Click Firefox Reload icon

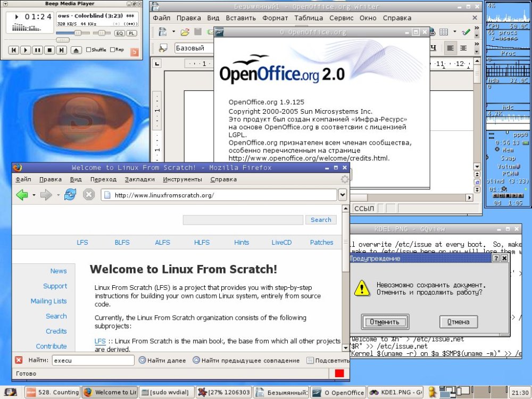click(70, 195)
